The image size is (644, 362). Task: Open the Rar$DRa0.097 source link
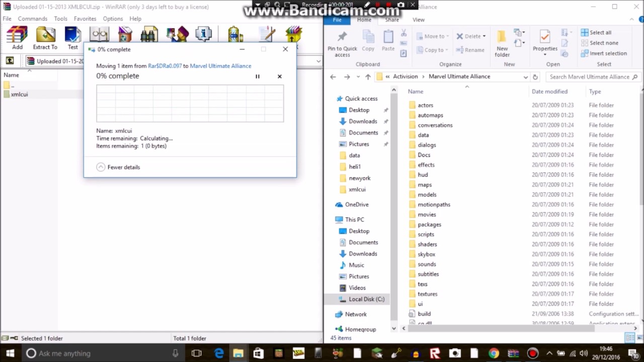[x=165, y=66]
